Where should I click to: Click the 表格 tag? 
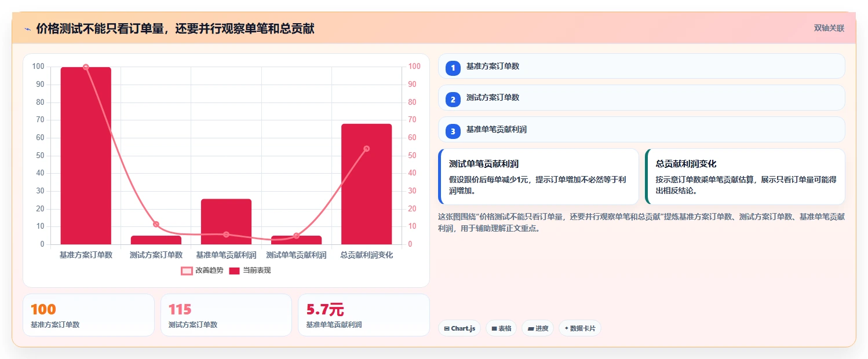[501, 328]
